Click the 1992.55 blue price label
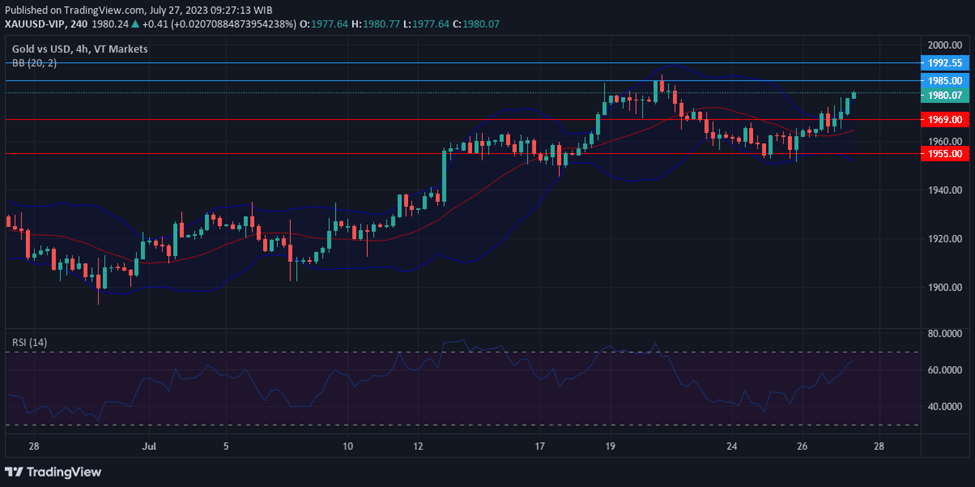975x487 pixels. click(x=944, y=62)
